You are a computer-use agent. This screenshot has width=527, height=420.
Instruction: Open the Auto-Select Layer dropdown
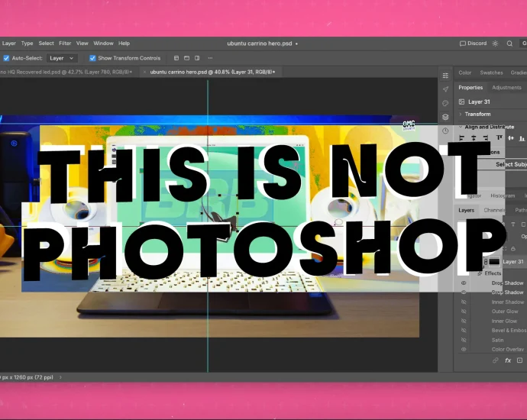click(62, 58)
